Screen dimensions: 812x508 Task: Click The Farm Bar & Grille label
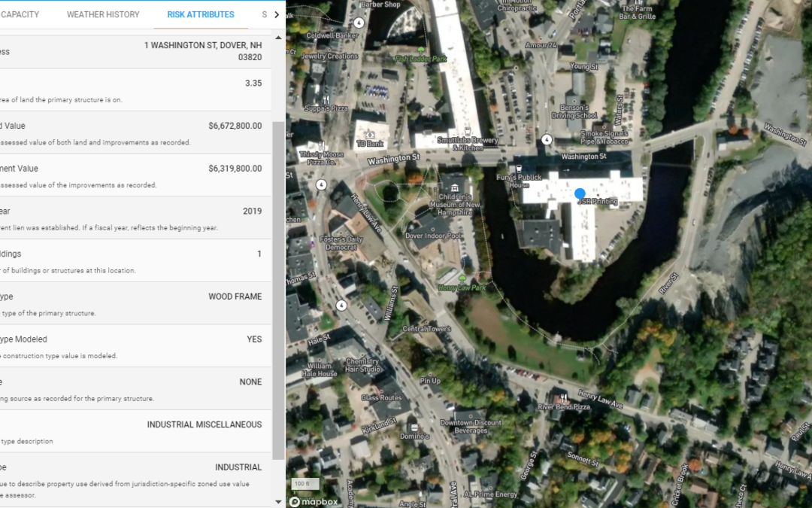pyautogui.click(x=638, y=13)
